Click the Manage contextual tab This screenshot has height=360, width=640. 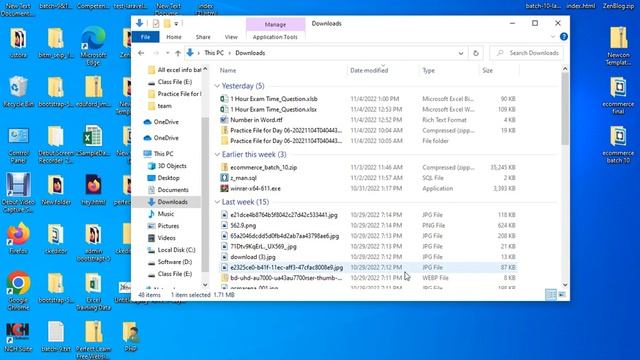click(x=275, y=24)
